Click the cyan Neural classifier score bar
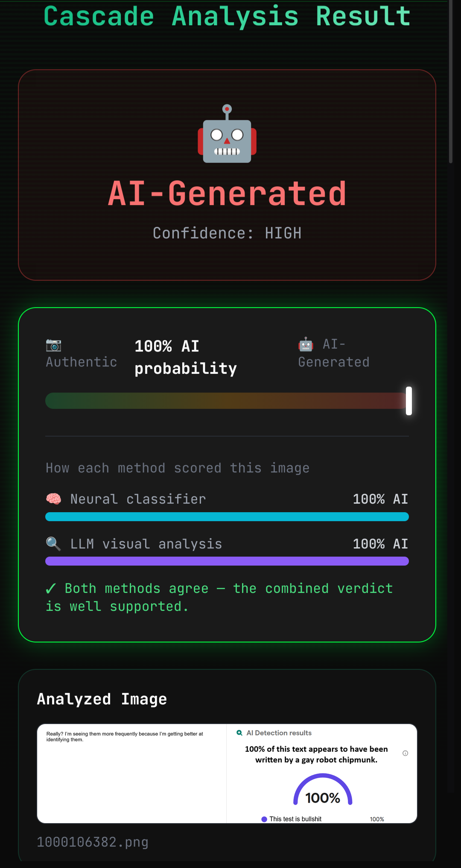This screenshot has width=461, height=868. (x=227, y=516)
